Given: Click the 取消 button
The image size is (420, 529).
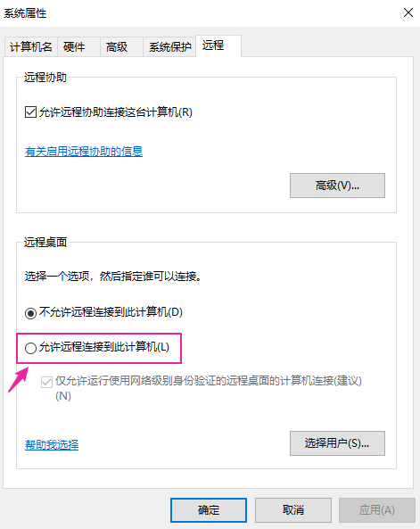Looking at the screenshot, I should [293, 509].
